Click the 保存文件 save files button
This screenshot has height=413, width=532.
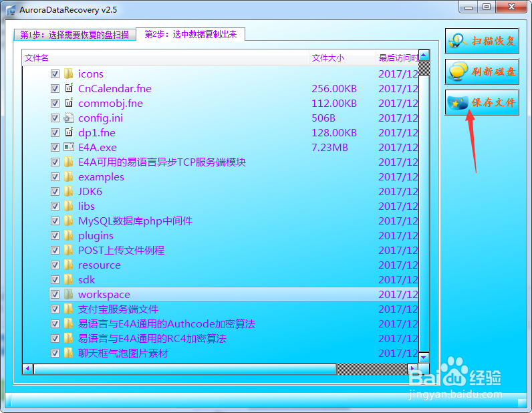coord(482,102)
